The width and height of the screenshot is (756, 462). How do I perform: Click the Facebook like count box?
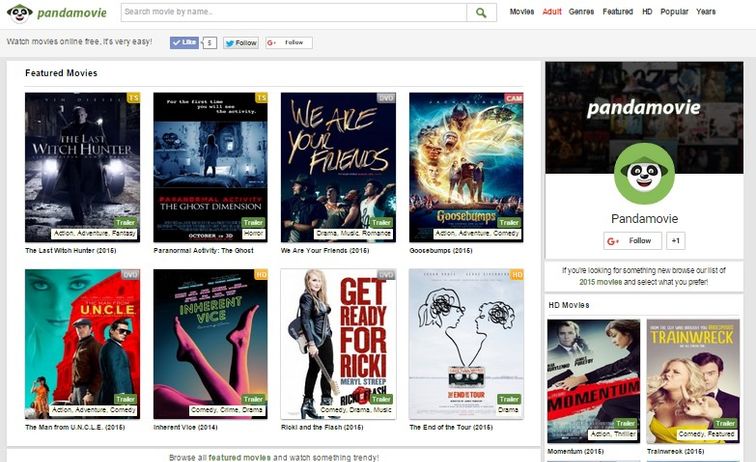click(x=209, y=43)
